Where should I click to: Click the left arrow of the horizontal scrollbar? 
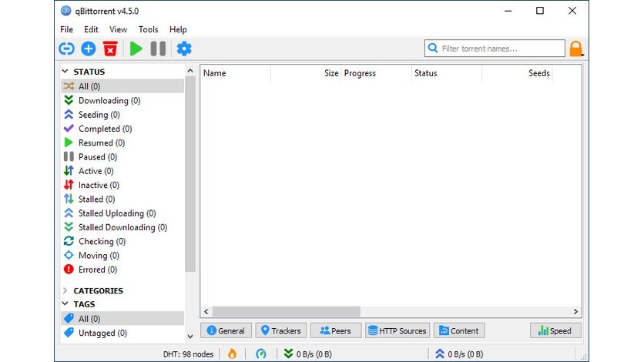(x=206, y=311)
